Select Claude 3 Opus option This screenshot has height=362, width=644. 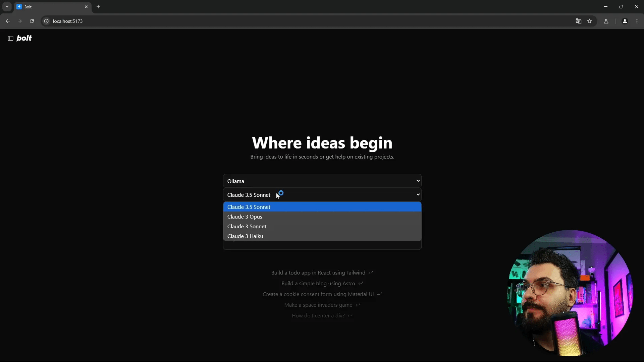tap(322, 217)
